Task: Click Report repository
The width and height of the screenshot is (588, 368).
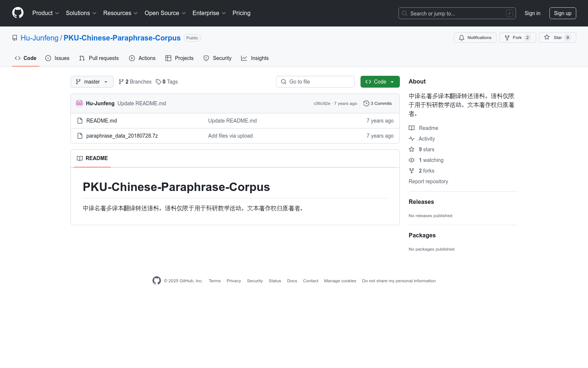Action: 428,181
